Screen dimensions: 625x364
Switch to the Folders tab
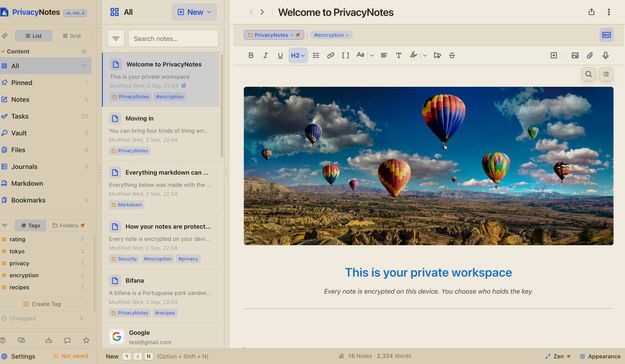click(x=69, y=226)
